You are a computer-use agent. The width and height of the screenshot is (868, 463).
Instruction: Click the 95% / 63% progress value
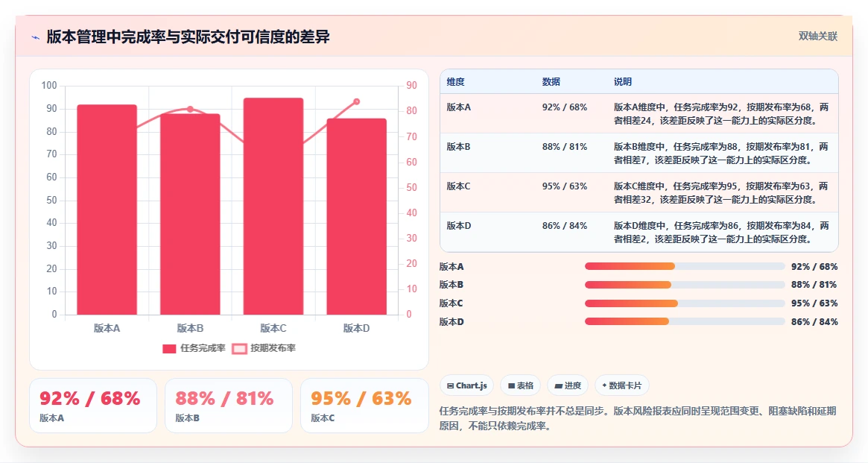coord(814,303)
